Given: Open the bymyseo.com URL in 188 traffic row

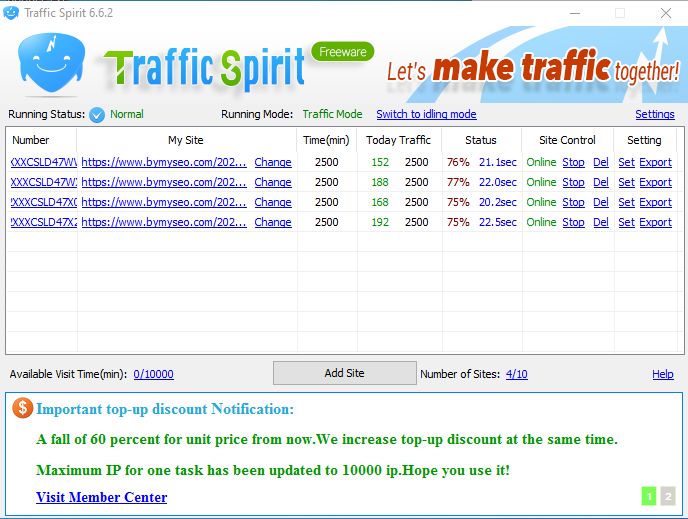Looking at the screenshot, I should pyautogui.click(x=164, y=182).
